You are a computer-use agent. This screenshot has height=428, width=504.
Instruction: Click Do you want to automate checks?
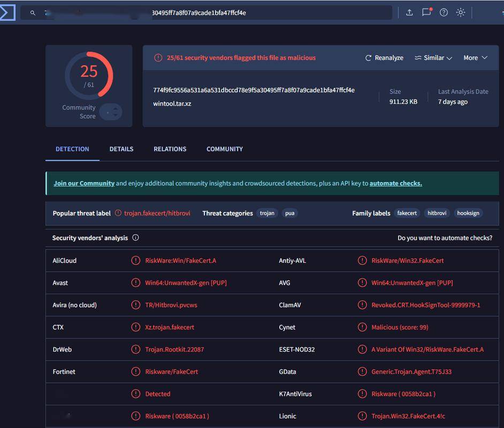(x=445, y=238)
